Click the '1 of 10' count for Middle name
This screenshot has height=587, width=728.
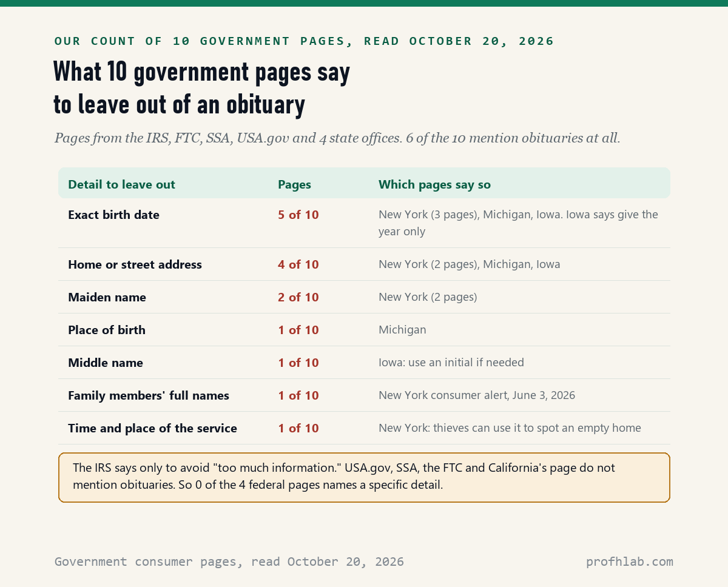click(x=298, y=363)
